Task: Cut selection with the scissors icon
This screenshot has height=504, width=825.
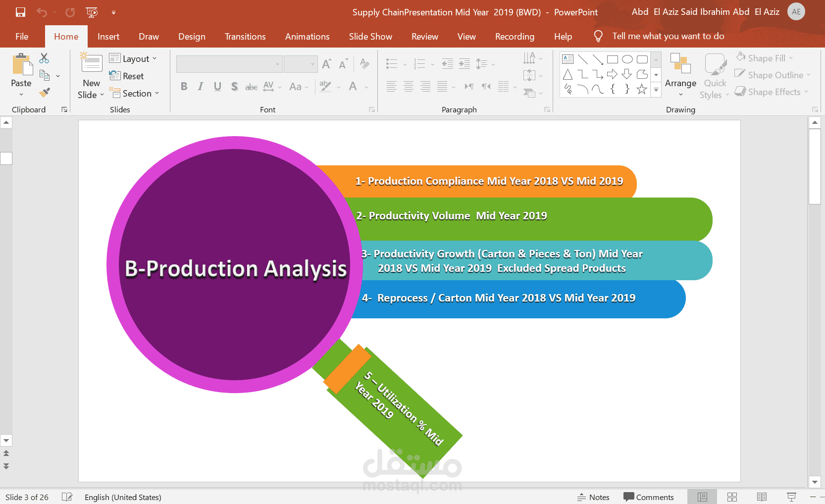Action: (x=44, y=58)
